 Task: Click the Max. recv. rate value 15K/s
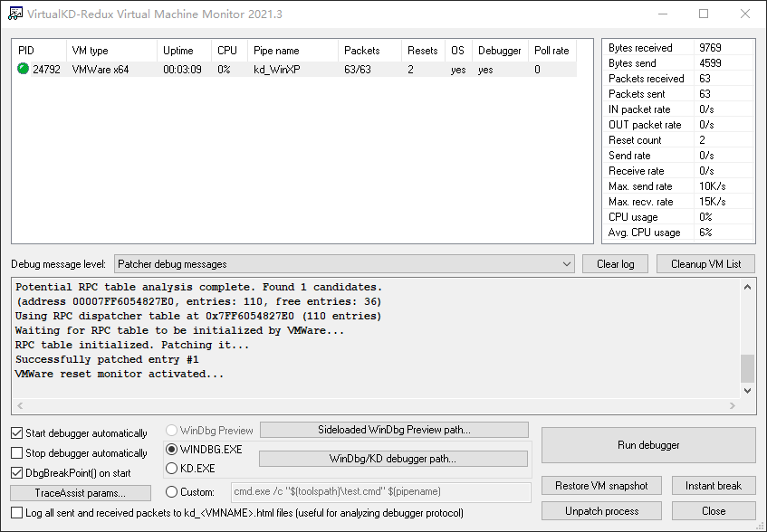click(x=713, y=201)
